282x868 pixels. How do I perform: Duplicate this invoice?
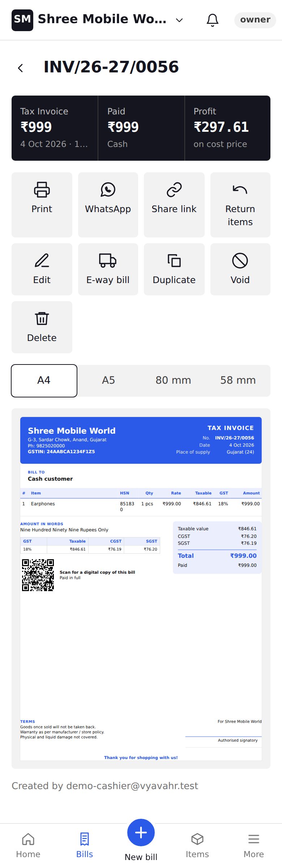(174, 269)
